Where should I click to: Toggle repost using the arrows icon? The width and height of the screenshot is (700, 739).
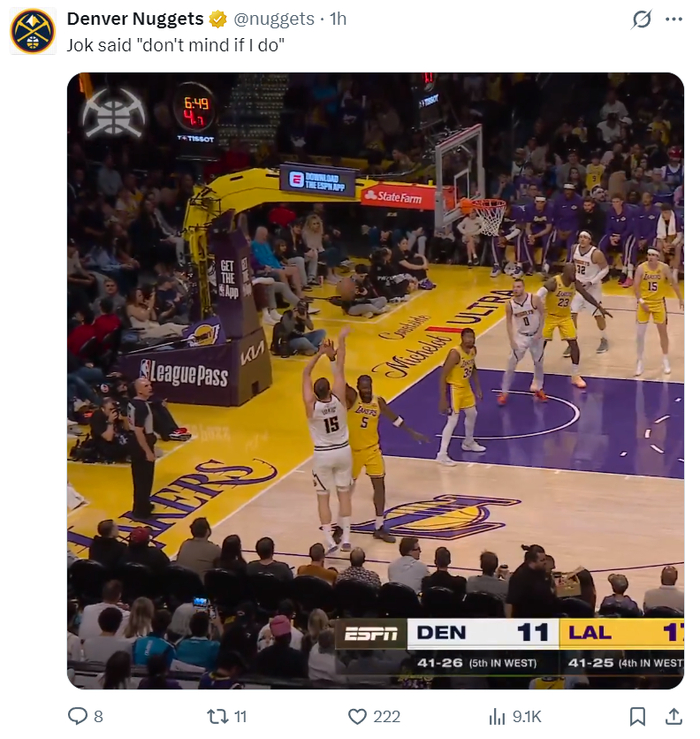tap(216, 716)
